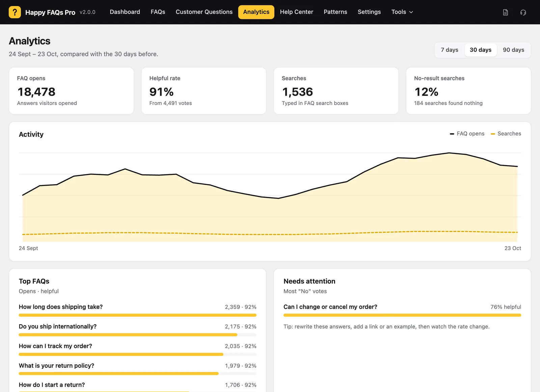Open 'What is your return policy?' FAQ
This screenshot has width=540, height=392.
(x=56, y=366)
